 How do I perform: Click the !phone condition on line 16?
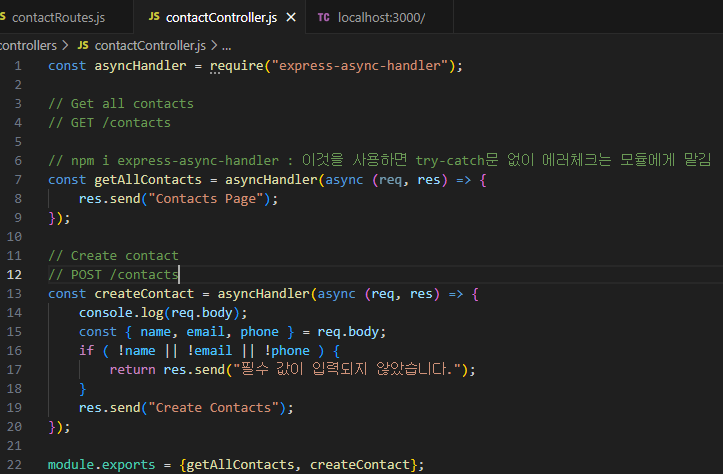[287, 351]
